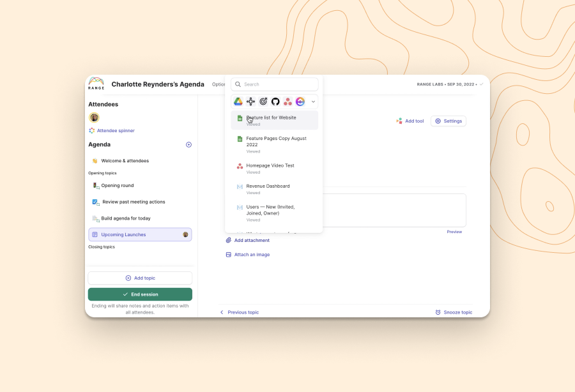575x392 pixels.
Task: Expand more integrations chevron
Action: coord(313,102)
